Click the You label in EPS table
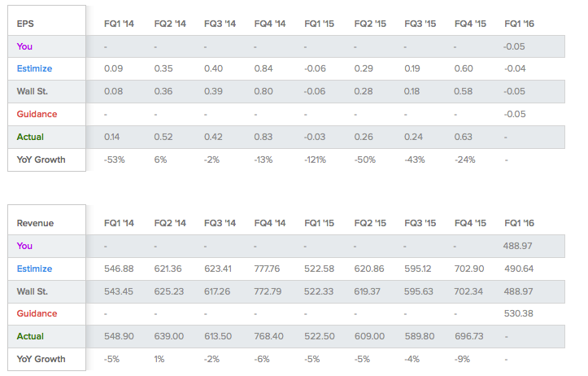 pyautogui.click(x=24, y=46)
